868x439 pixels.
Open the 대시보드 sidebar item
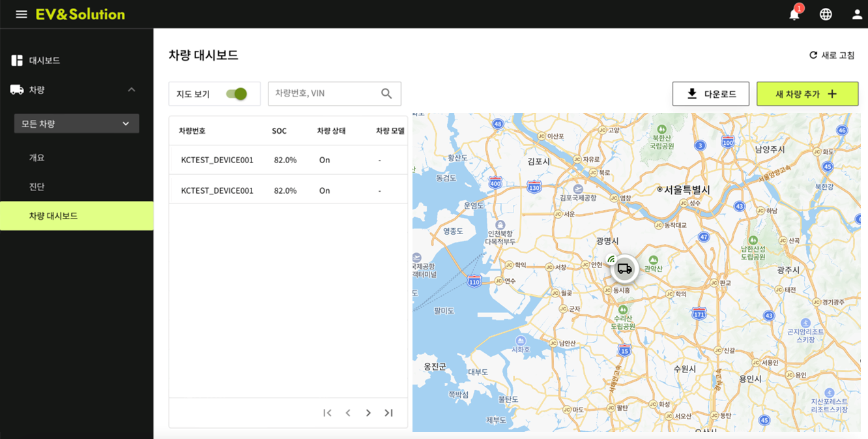77,61
